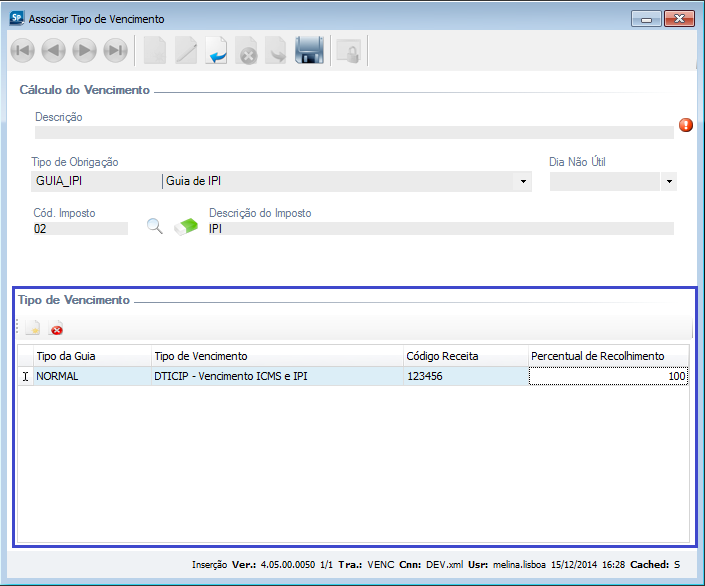Go to previous record in toolbar

click(53, 51)
